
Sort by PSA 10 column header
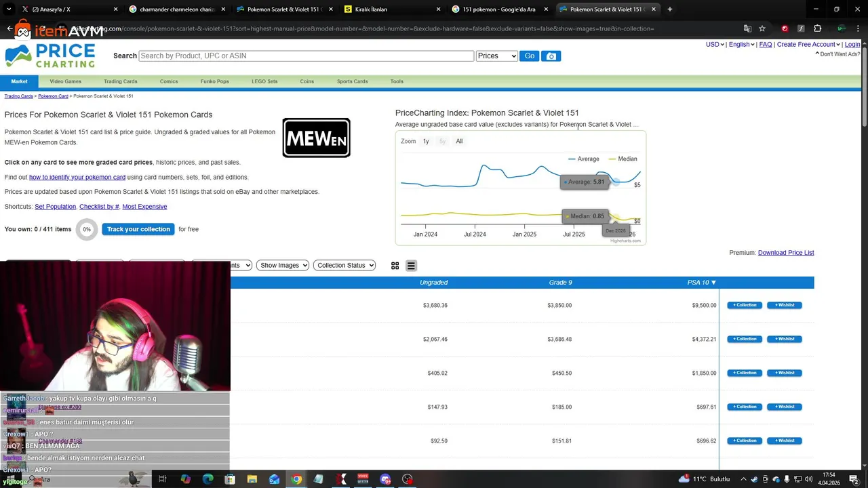pos(701,283)
